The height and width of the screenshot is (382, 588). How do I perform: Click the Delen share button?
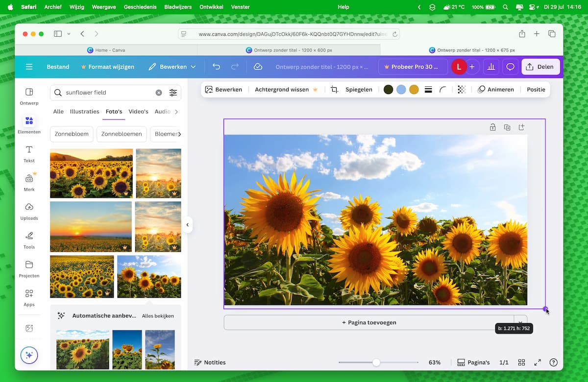click(x=540, y=67)
